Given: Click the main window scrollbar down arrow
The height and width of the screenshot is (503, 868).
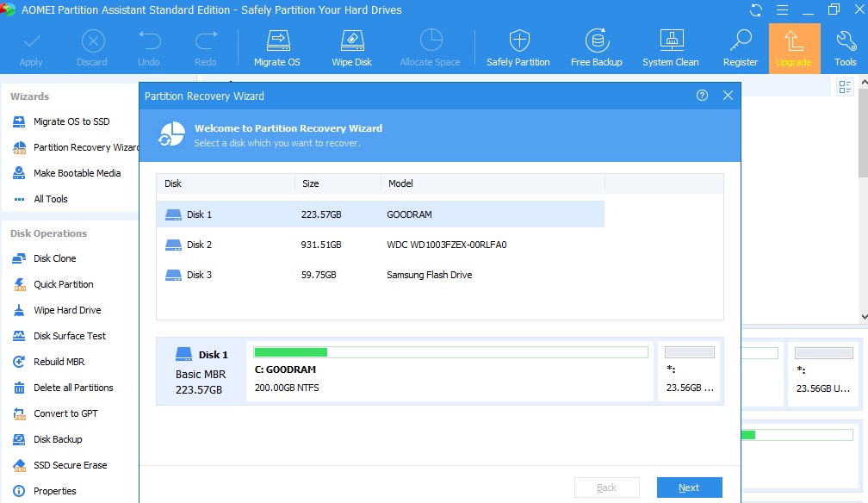Looking at the screenshot, I should [x=865, y=317].
